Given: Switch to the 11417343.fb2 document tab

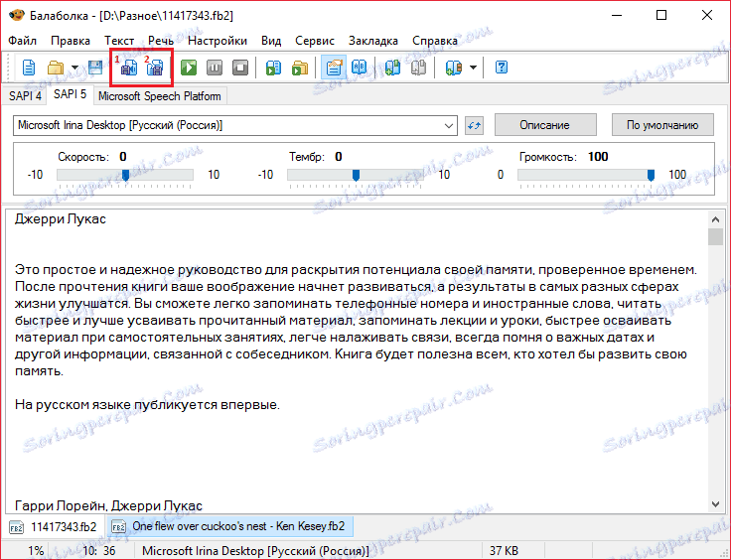Looking at the screenshot, I should tap(54, 527).
